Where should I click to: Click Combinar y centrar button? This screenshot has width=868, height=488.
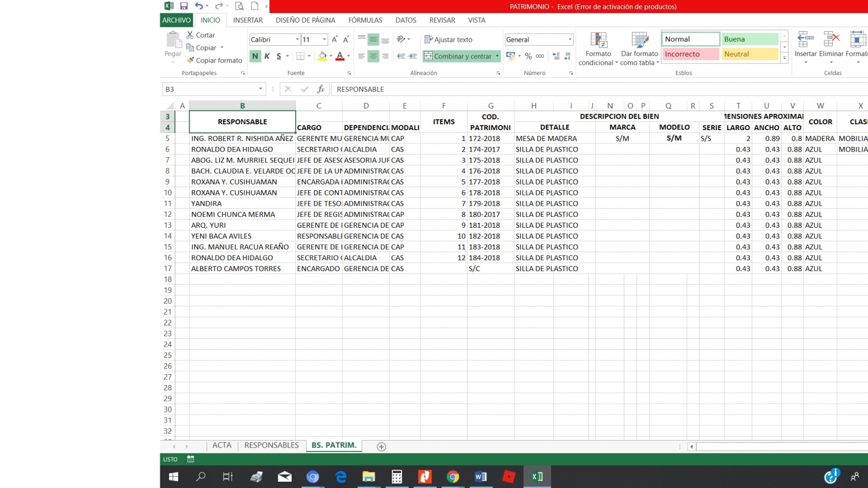click(458, 56)
